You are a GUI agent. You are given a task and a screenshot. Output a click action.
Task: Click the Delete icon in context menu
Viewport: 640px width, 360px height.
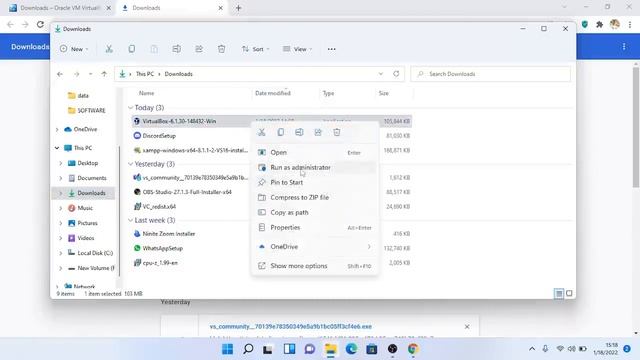337,132
